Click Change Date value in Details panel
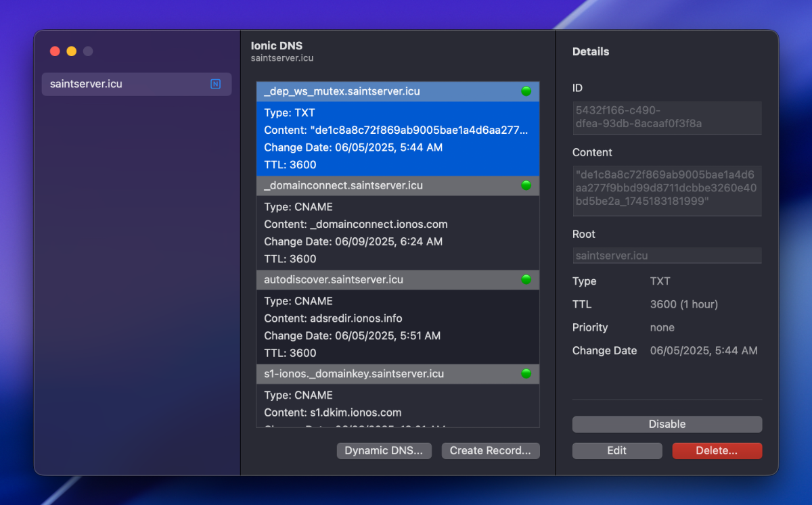Image resolution: width=812 pixels, height=505 pixels. click(x=704, y=350)
